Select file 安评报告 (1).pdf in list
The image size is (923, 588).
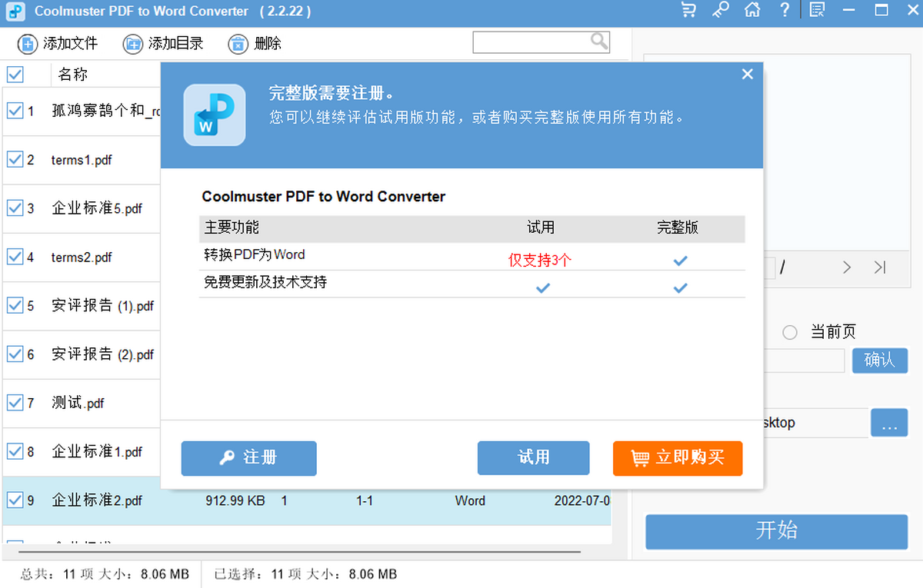[102, 306]
